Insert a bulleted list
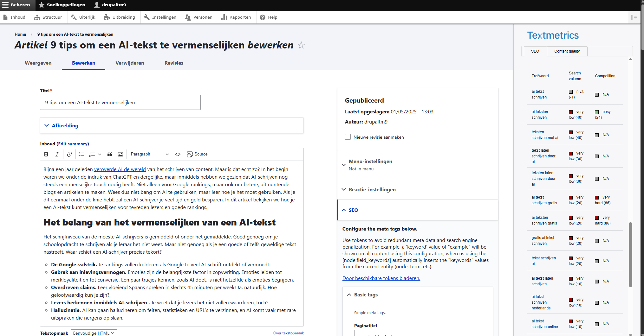 81,154
